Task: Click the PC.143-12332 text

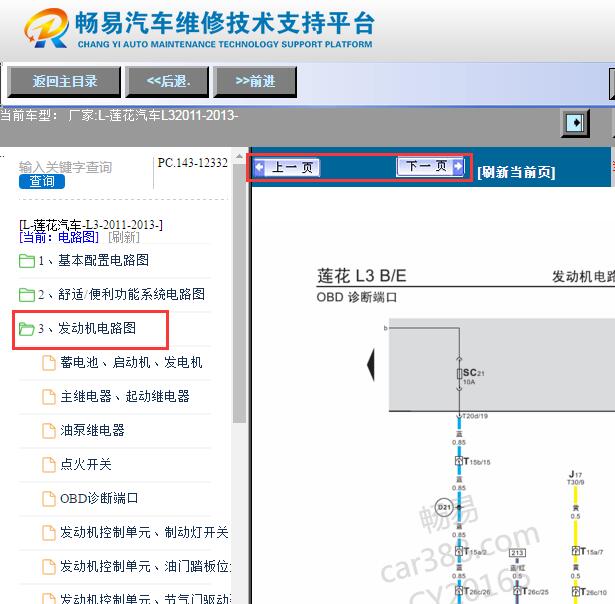Action: [x=193, y=163]
